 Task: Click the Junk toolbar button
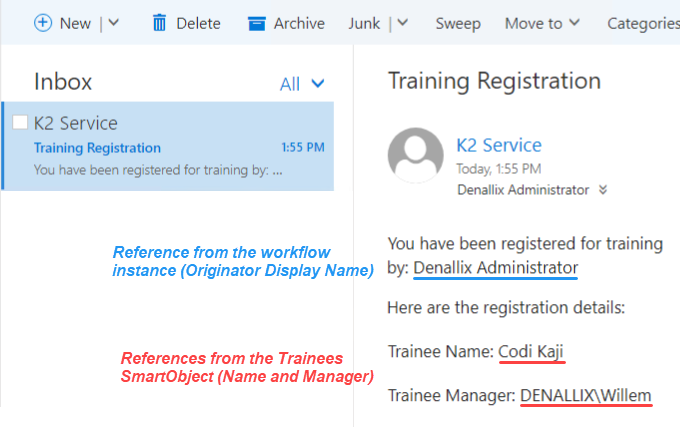pos(364,23)
